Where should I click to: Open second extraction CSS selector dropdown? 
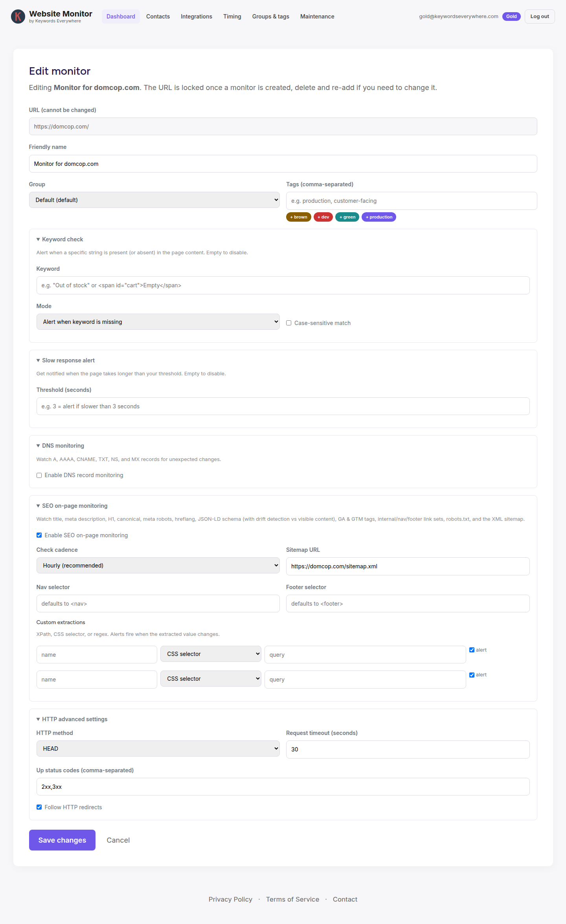(211, 679)
